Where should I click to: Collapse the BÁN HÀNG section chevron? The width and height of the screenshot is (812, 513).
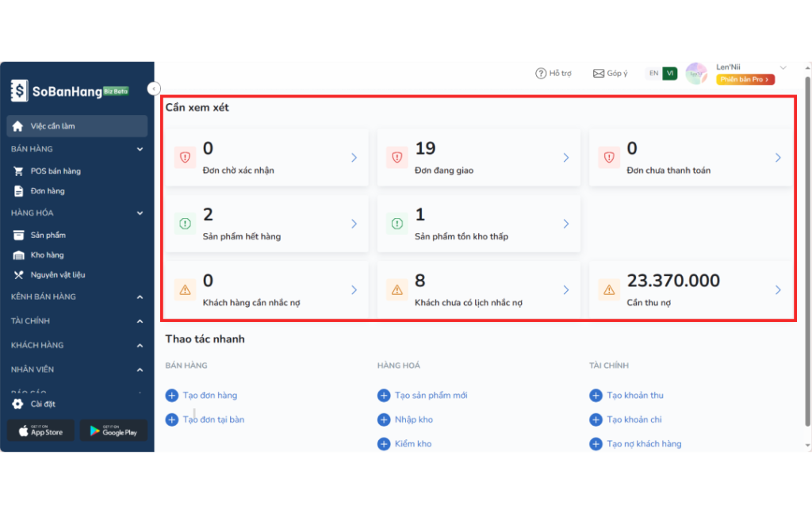[x=140, y=149]
